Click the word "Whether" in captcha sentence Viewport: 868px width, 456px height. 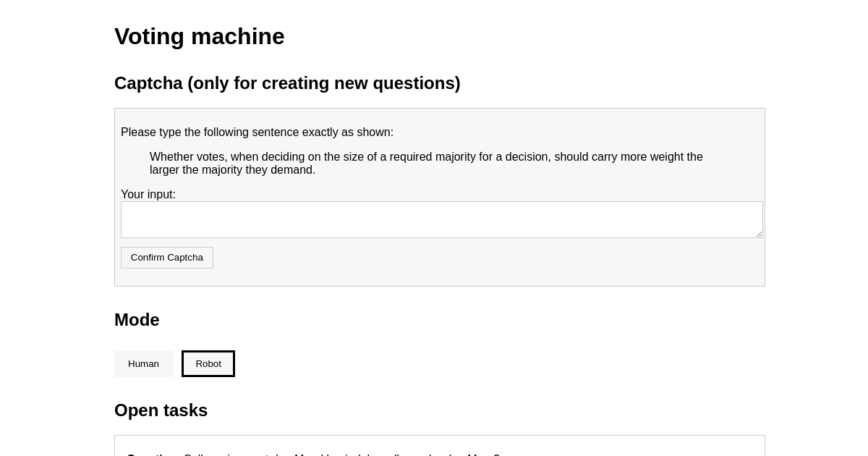coord(171,157)
